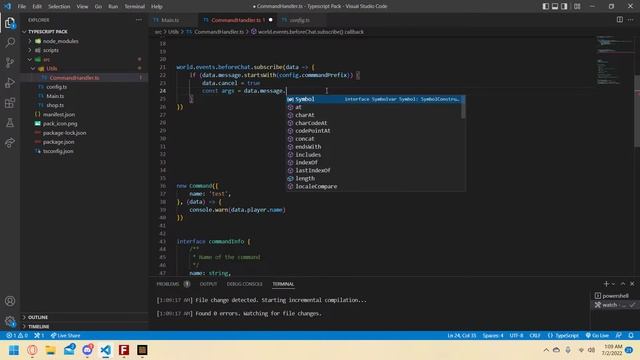Screen dimensions: 640x360
Task: Open editor more actions ellipsis
Action: click(x=631, y=20)
